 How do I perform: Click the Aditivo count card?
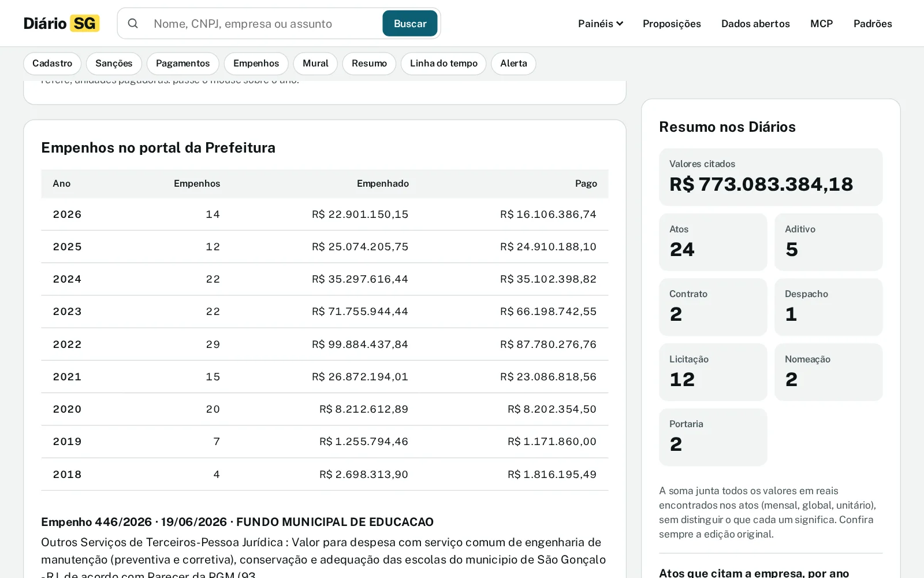click(x=829, y=242)
